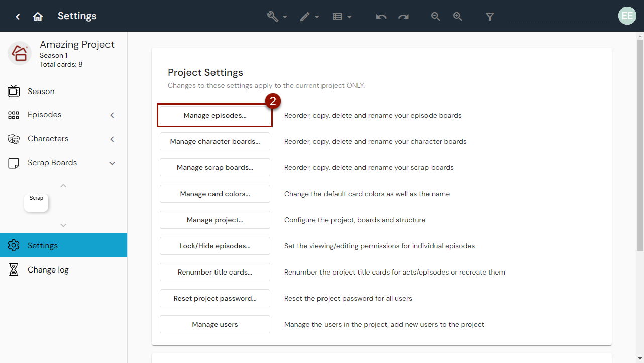Go back using the top-left arrow
The width and height of the screenshot is (644, 363).
point(18,17)
